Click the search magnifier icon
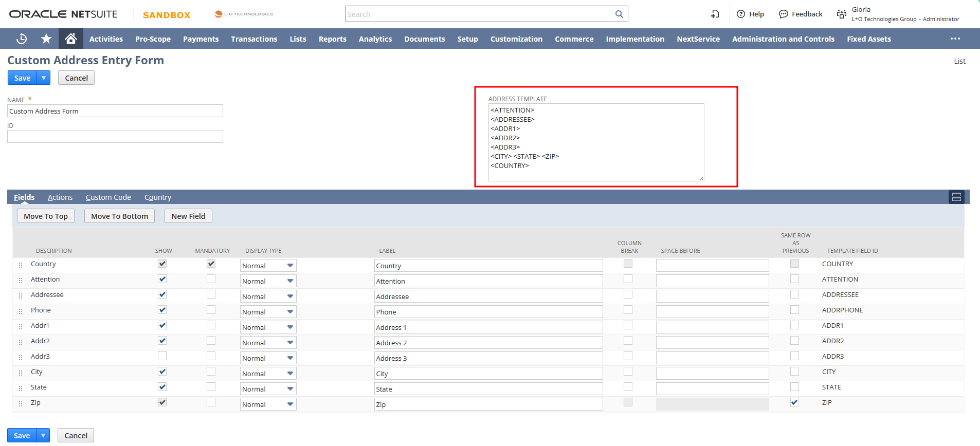The width and height of the screenshot is (980, 446). pos(619,14)
